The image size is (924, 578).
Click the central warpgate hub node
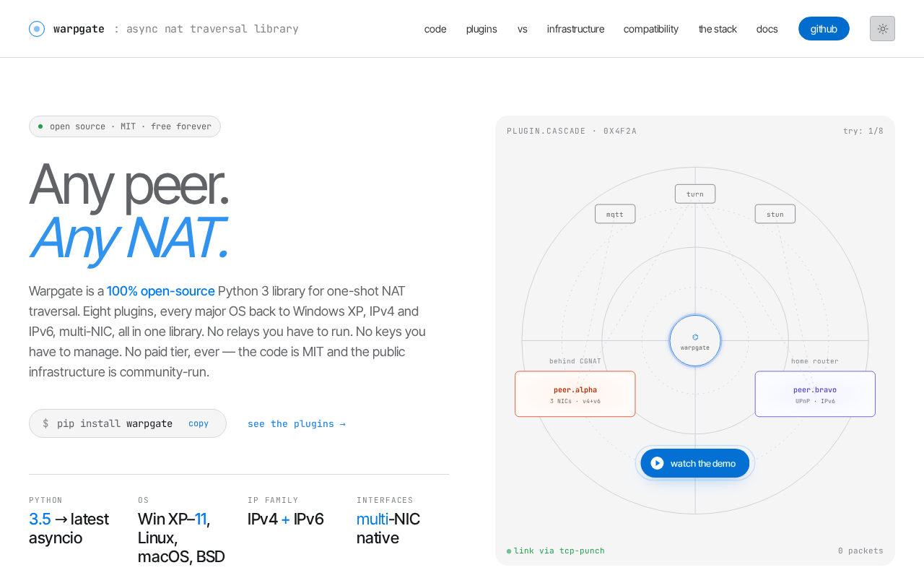pos(695,340)
